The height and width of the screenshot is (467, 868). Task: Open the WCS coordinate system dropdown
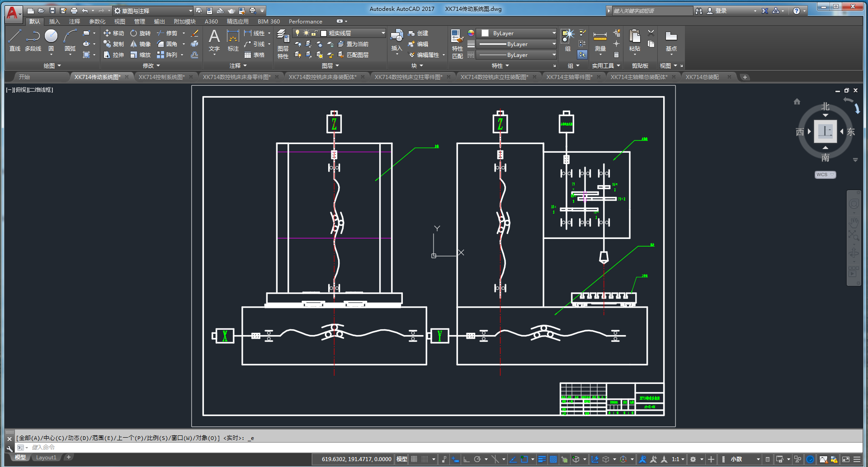click(x=825, y=175)
